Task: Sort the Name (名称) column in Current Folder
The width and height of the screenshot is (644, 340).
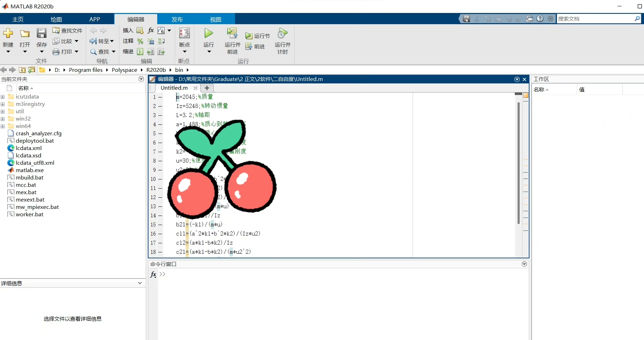Action: pos(25,88)
